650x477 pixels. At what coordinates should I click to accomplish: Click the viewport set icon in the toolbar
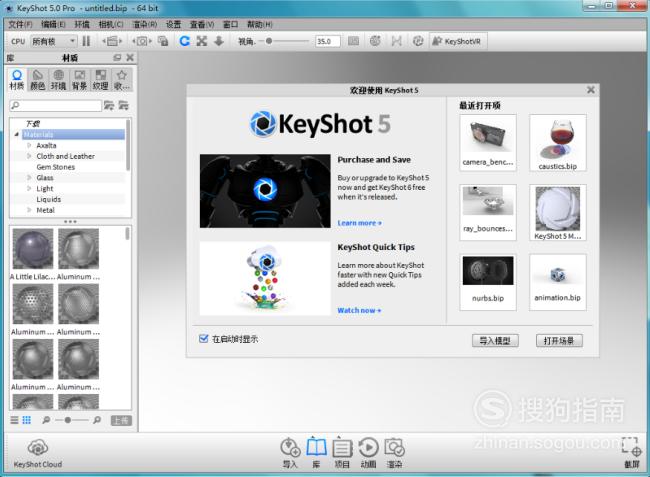(112, 41)
